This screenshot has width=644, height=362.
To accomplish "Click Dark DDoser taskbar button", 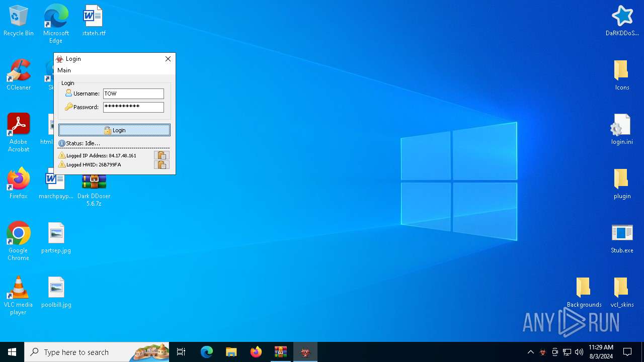I will (x=305, y=352).
